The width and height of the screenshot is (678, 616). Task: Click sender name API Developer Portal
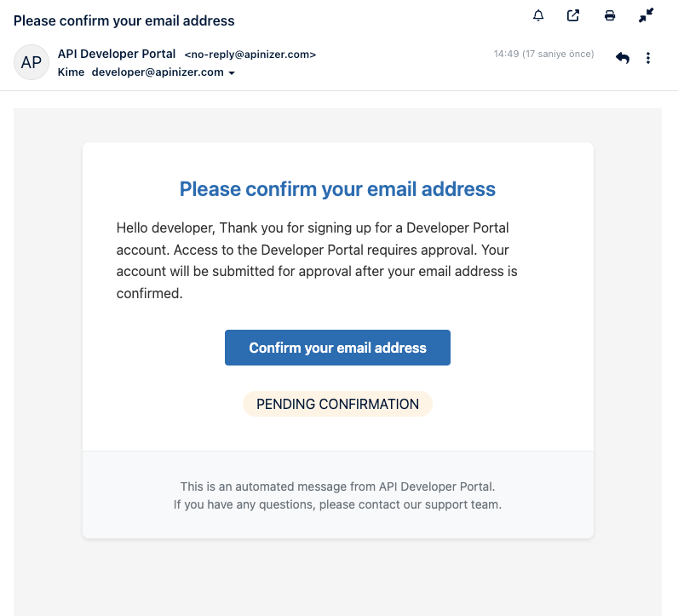pos(117,54)
